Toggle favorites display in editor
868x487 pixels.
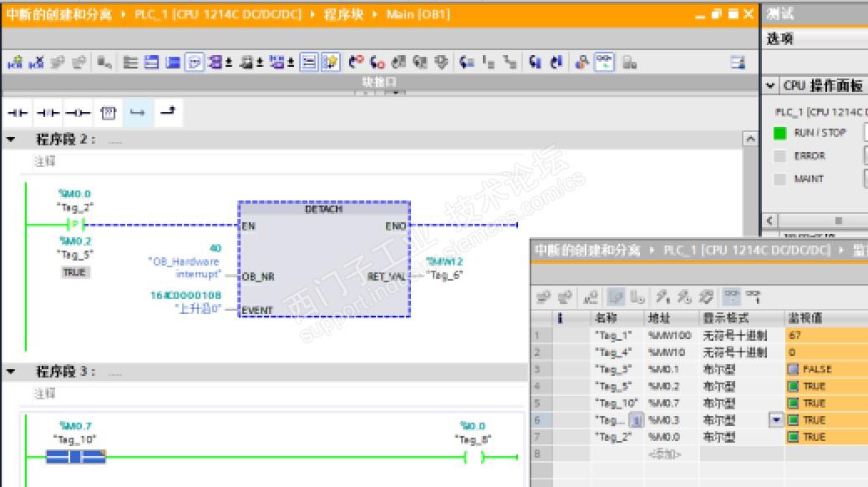pyautogui.click(x=331, y=63)
